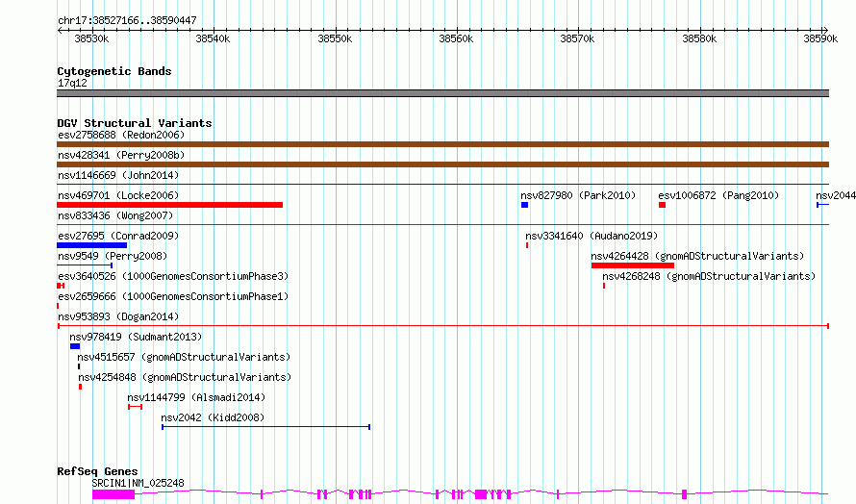
Task: Click the brown esv2758688 Redon2006 bar
Action: pyautogui.click(x=442, y=144)
